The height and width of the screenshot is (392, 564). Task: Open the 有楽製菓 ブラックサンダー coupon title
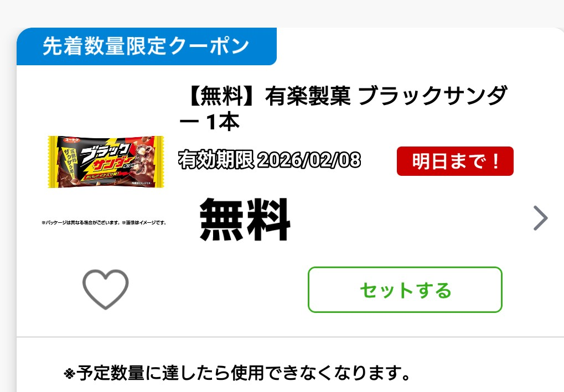[x=343, y=108]
